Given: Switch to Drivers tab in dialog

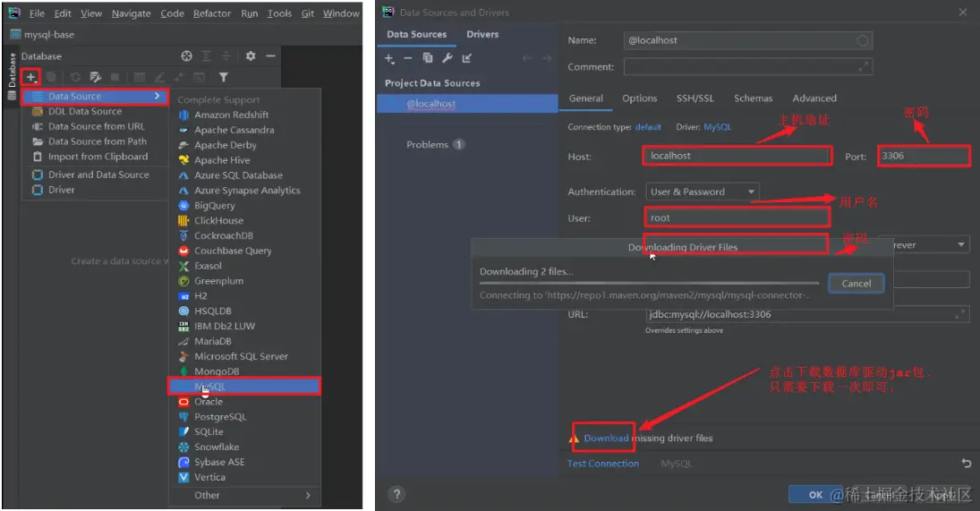Looking at the screenshot, I should click(482, 34).
